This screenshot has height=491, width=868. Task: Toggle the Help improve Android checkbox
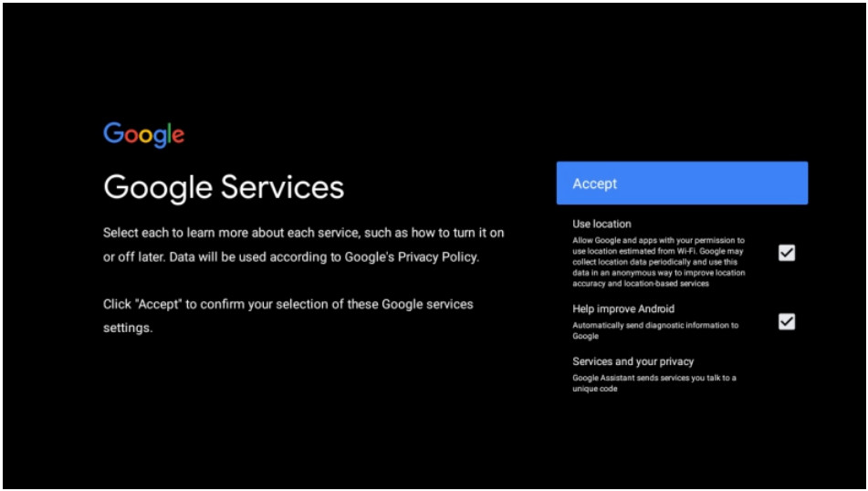(x=786, y=321)
